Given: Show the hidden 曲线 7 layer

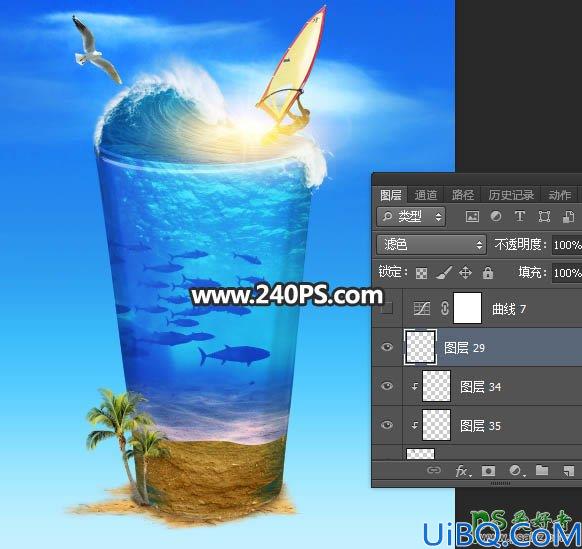Looking at the screenshot, I should tap(387, 308).
